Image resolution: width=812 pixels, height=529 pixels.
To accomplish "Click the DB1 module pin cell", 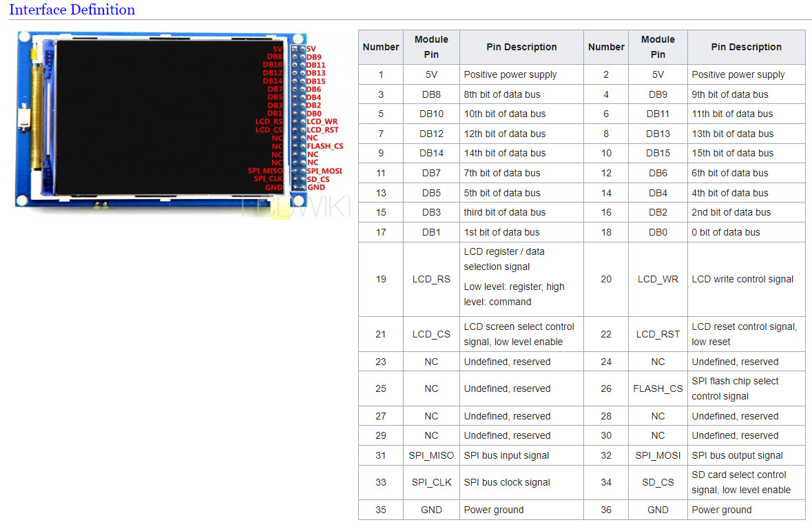I will click(x=431, y=232).
